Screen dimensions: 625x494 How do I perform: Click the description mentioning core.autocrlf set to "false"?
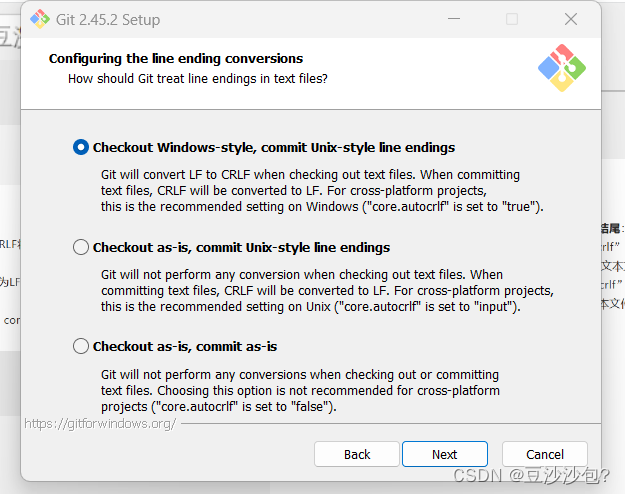coord(300,390)
